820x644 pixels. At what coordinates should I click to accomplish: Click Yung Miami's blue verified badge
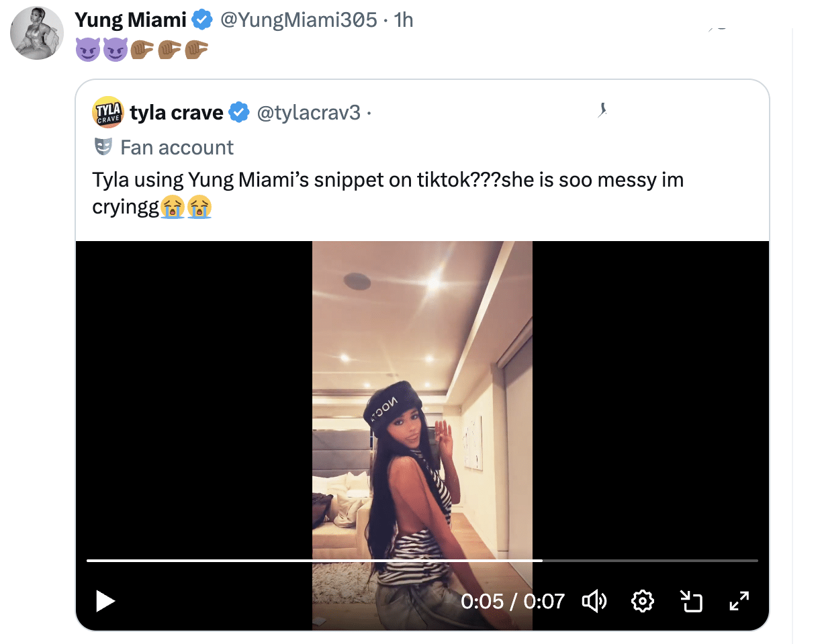pos(203,20)
